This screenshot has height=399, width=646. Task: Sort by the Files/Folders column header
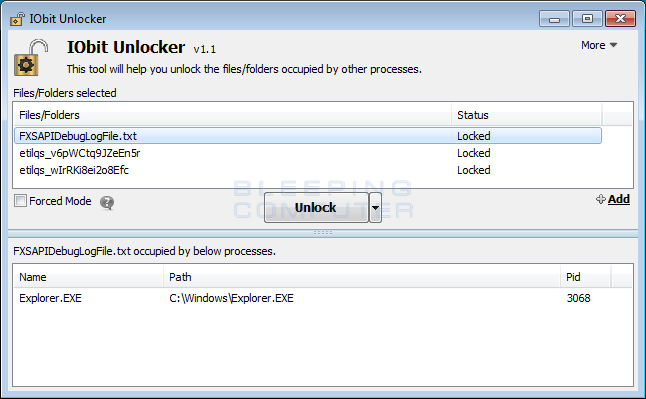233,115
